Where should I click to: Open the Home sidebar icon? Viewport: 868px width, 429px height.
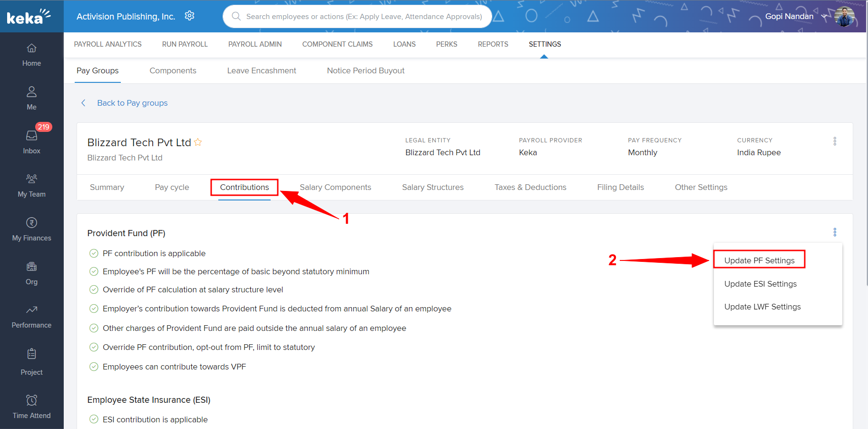pos(31,49)
